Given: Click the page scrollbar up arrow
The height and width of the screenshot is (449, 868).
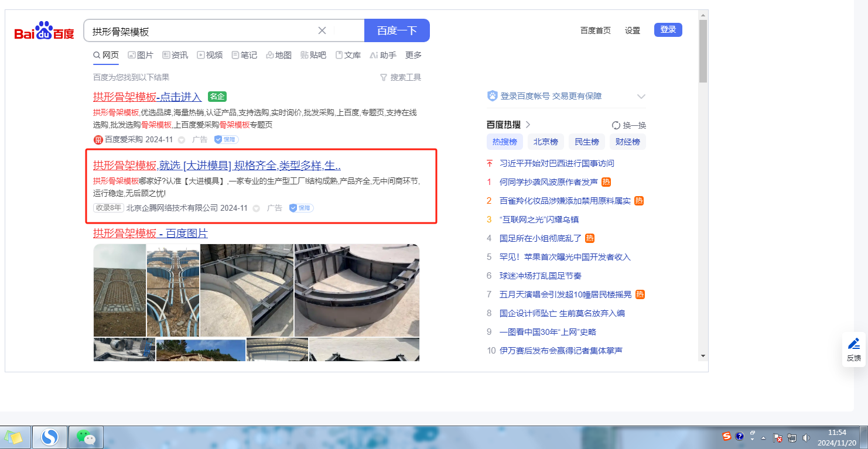Looking at the screenshot, I should (703, 15).
